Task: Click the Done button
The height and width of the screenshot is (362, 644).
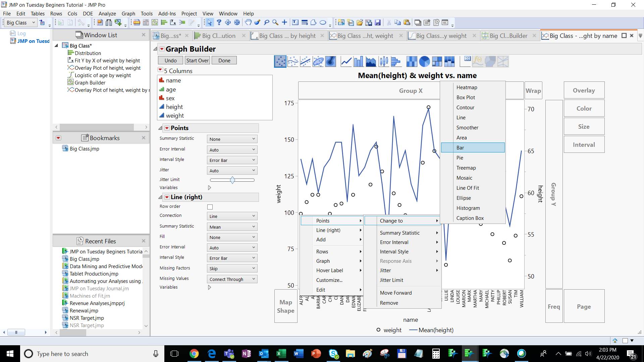Action: click(224, 60)
